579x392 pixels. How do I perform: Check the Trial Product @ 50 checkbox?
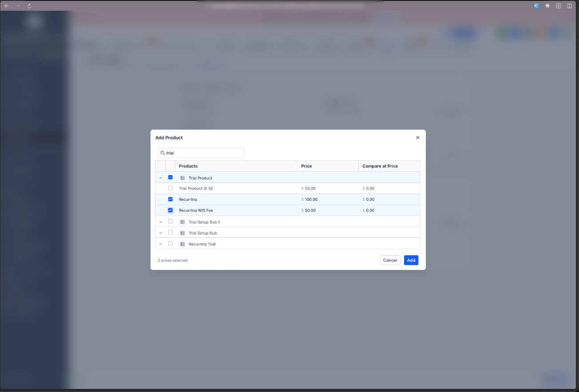tap(171, 188)
